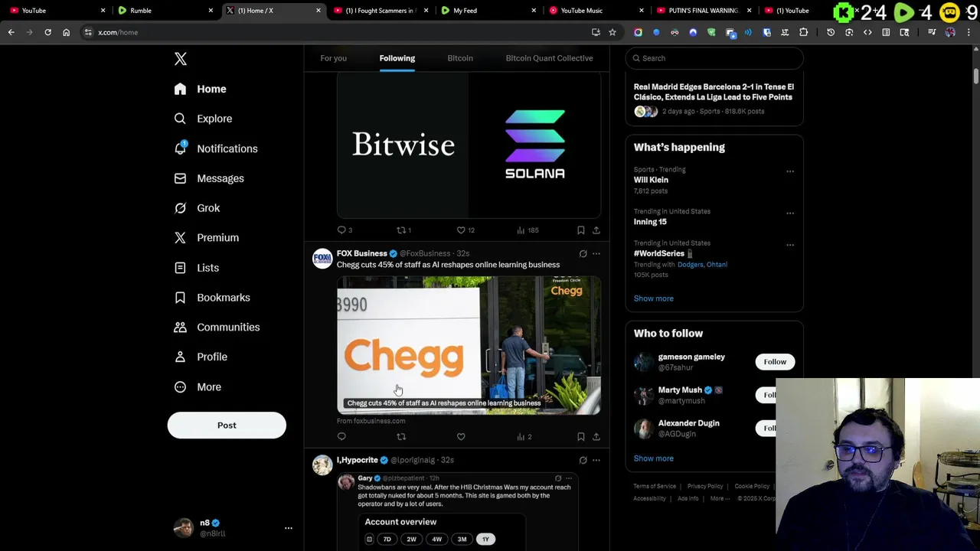Switch to the My Feed browser tab

pyautogui.click(x=487, y=11)
